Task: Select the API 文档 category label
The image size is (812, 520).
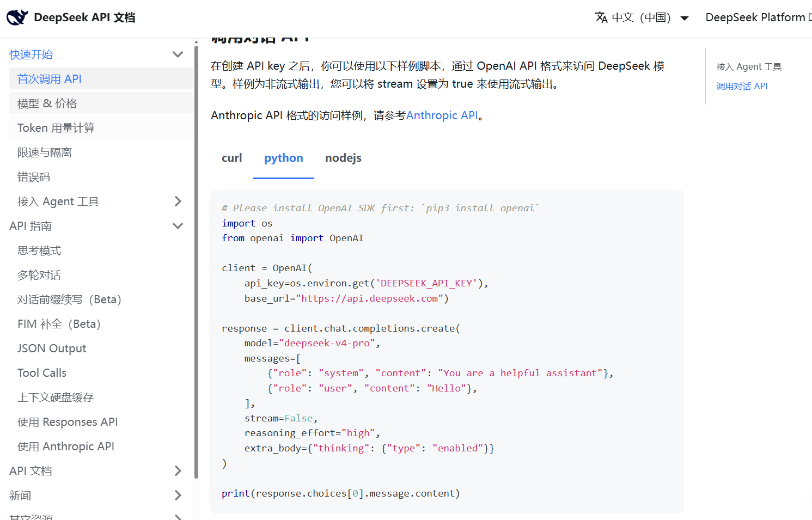Action: click(x=30, y=471)
